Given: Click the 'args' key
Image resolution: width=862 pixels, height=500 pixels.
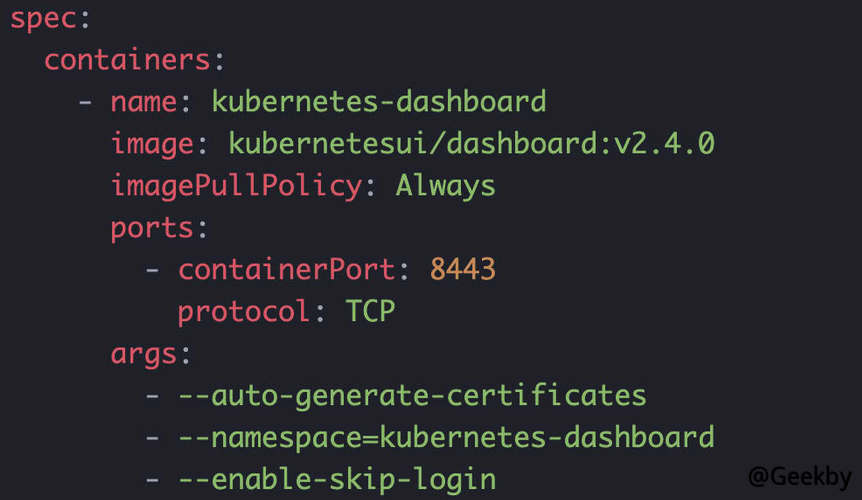Looking at the screenshot, I should [x=144, y=354].
